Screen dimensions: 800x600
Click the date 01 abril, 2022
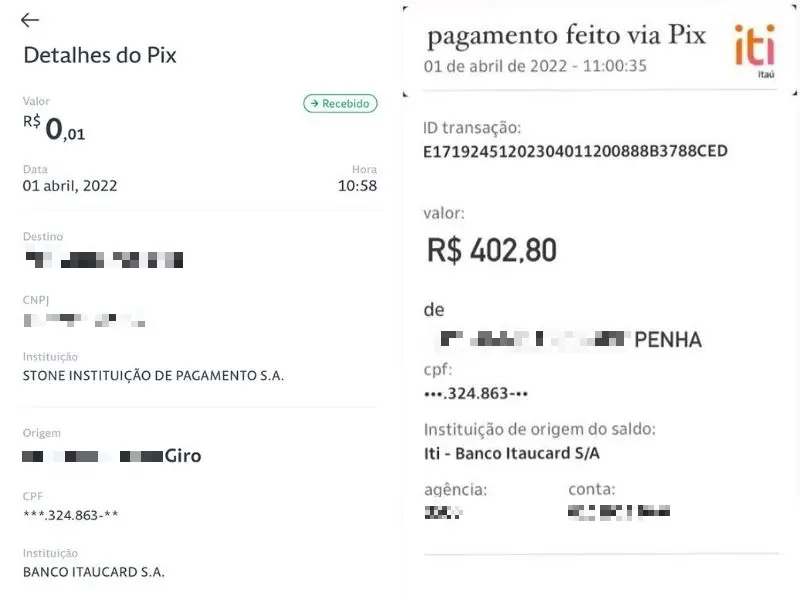point(70,186)
